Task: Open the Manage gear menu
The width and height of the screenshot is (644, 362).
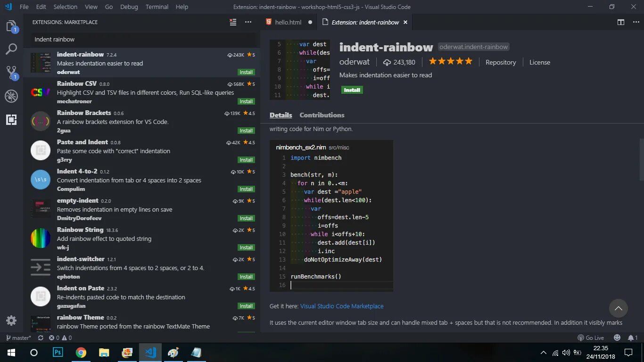Action: coord(11,321)
